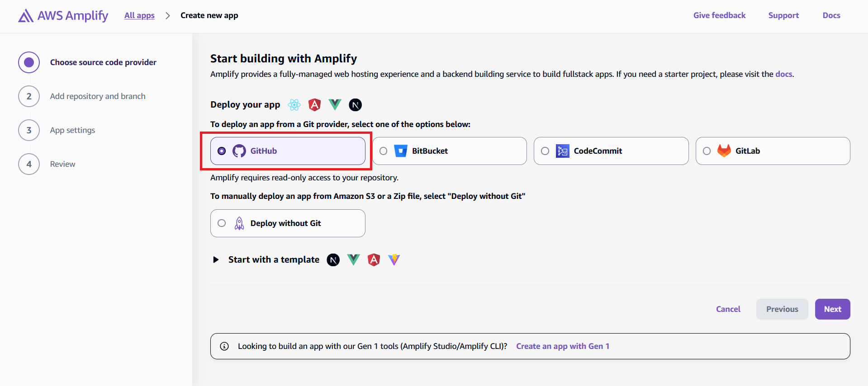868x386 pixels.
Task: Click the Vue icon beside Deploy your app
Action: point(335,105)
